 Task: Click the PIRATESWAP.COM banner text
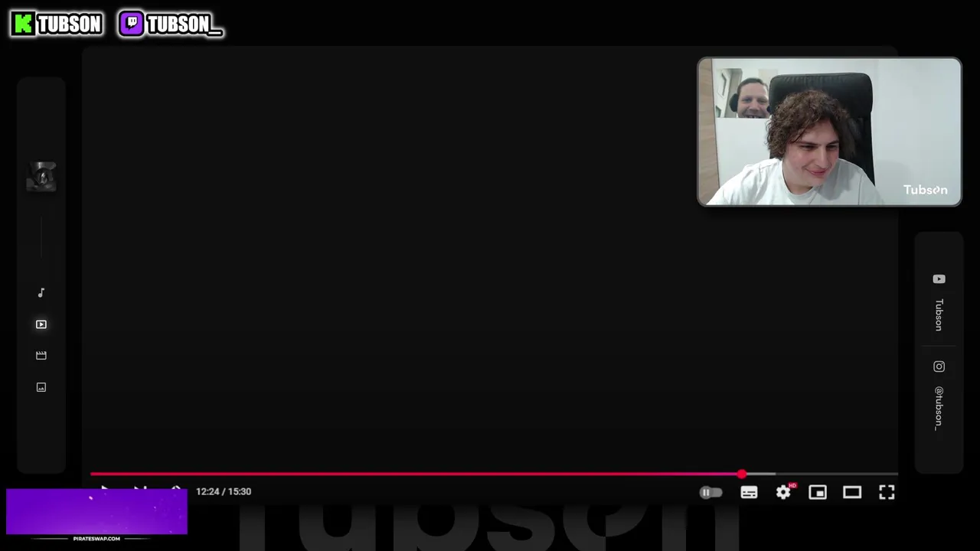[96, 539]
